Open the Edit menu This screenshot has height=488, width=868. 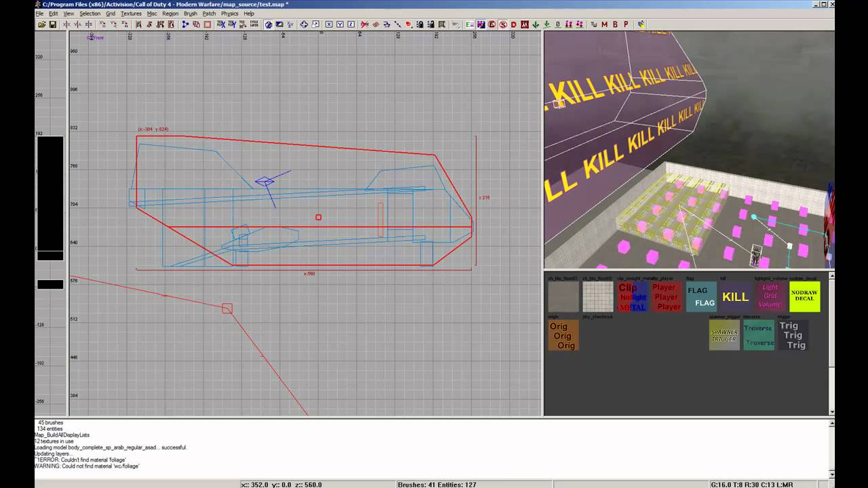(x=53, y=14)
